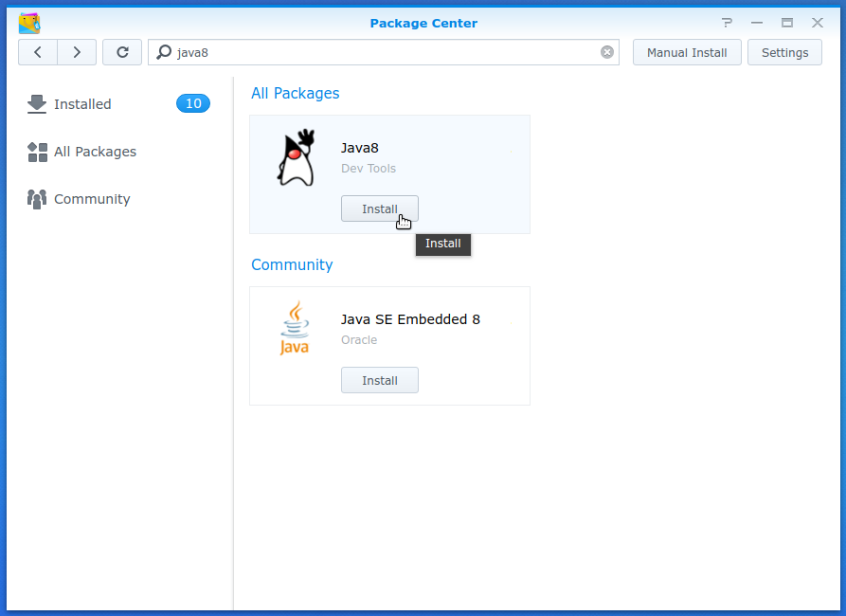This screenshot has height=616, width=846.
Task: Select All Packages in the sidebar
Action: point(95,152)
